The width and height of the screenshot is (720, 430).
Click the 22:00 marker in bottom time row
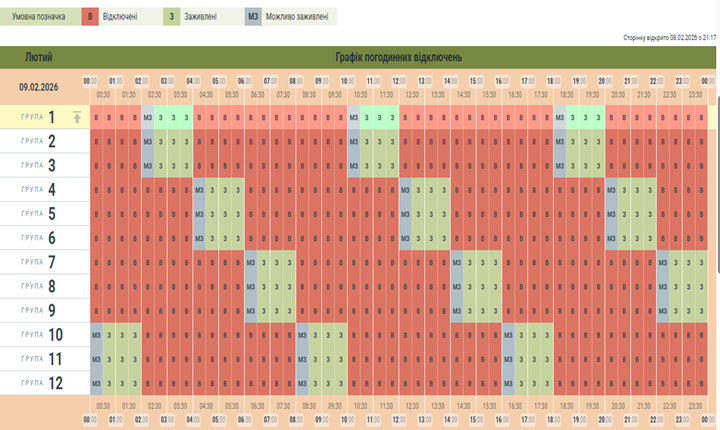657,420
